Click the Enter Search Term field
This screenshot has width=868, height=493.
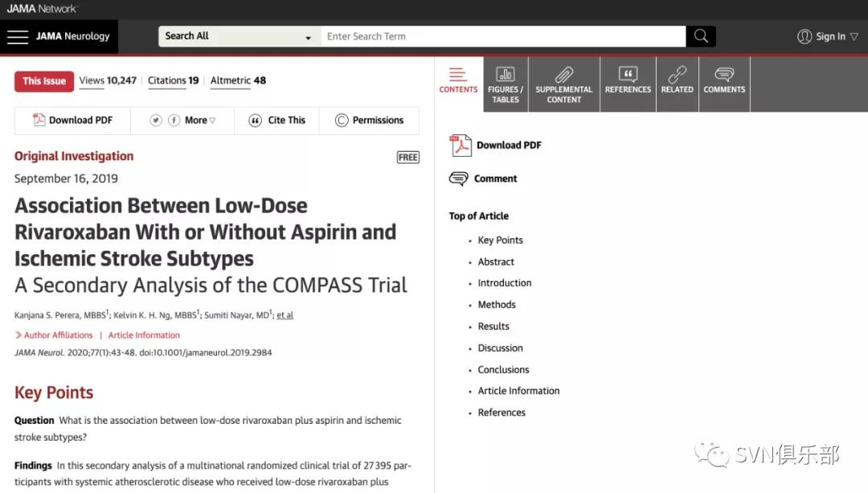tap(503, 36)
